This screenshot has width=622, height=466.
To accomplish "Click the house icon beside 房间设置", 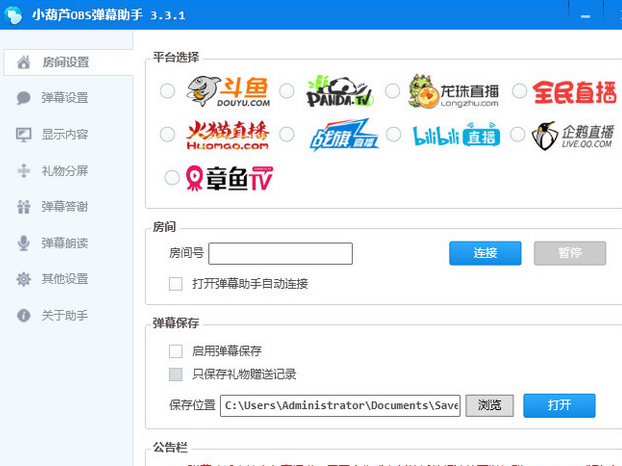I will tap(23, 62).
